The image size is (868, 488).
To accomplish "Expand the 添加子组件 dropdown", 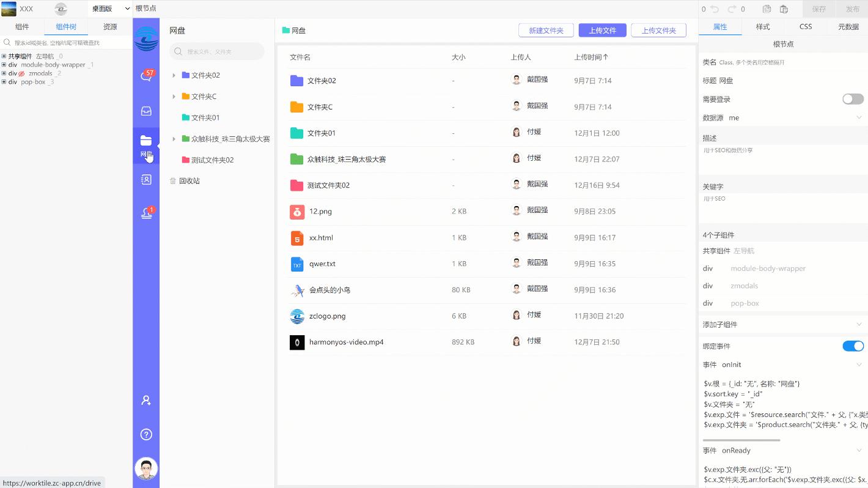I will click(859, 325).
